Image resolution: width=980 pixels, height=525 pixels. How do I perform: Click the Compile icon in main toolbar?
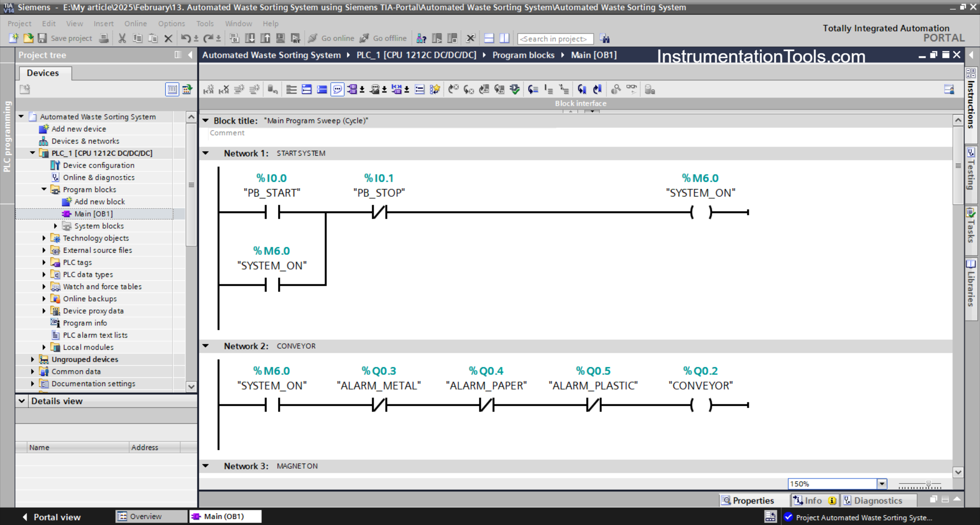tap(234, 38)
